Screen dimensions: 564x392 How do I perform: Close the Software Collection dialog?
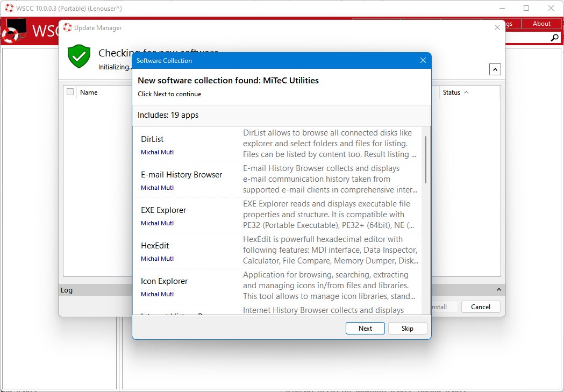(x=423, y=60)
